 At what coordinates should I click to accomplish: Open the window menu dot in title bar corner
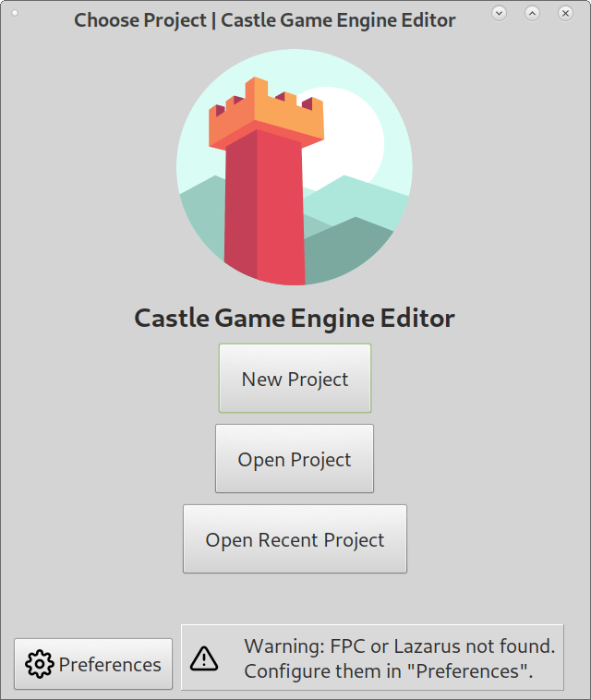[x=15, y=13]
